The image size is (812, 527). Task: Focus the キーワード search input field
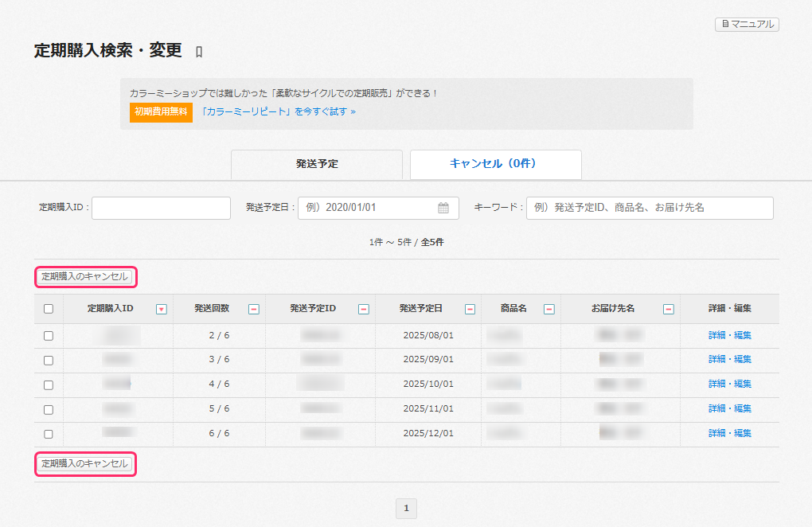(650, 208)
